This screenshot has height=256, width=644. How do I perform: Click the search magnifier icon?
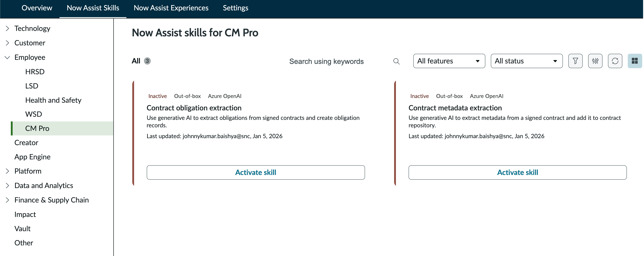396,61
